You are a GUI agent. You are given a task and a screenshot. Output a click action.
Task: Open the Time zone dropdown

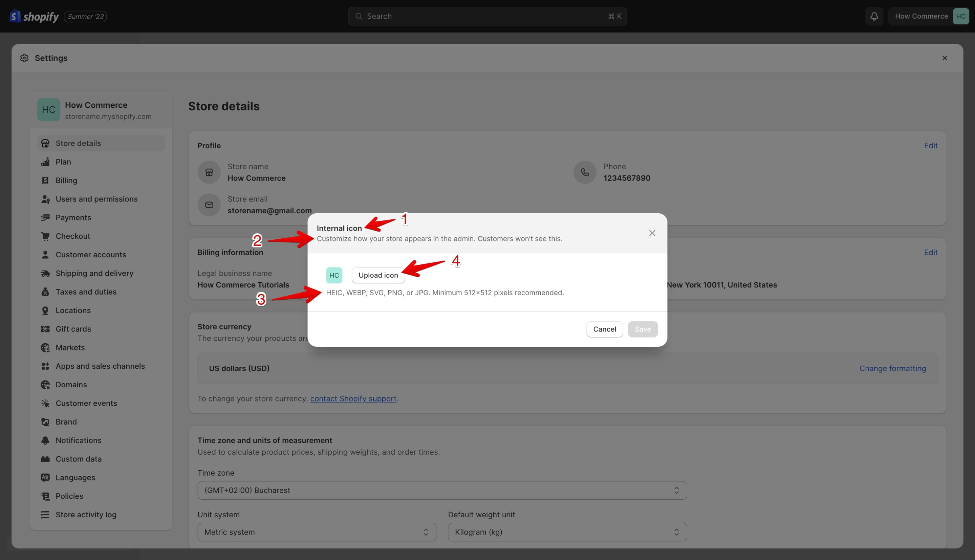point(442,490)
